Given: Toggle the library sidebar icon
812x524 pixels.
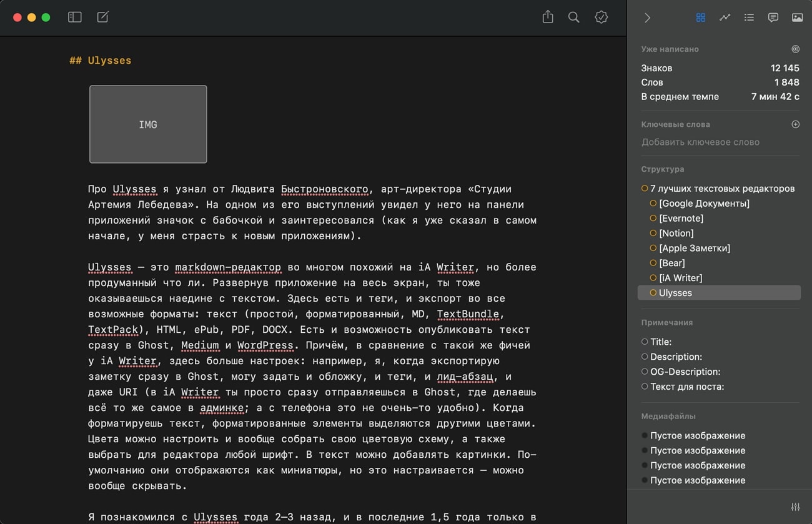Looking at the screenshot, I should point(75,17).
